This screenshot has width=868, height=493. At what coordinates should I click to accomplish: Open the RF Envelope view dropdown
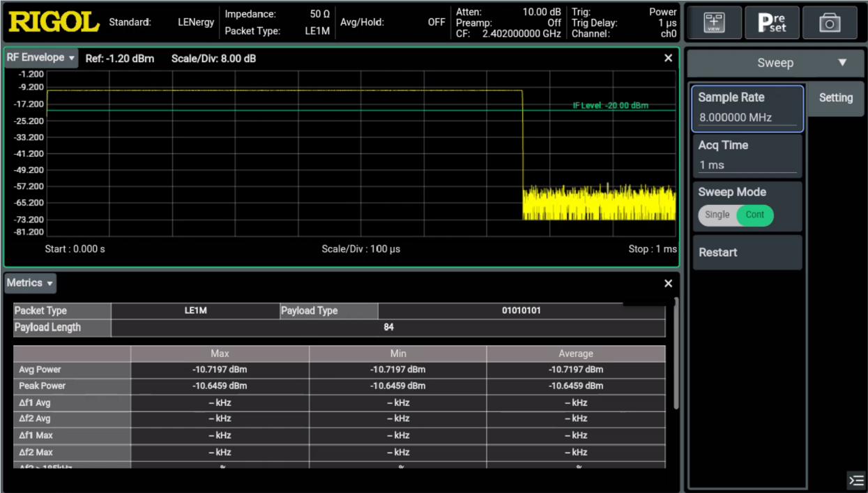pos(42,59)
